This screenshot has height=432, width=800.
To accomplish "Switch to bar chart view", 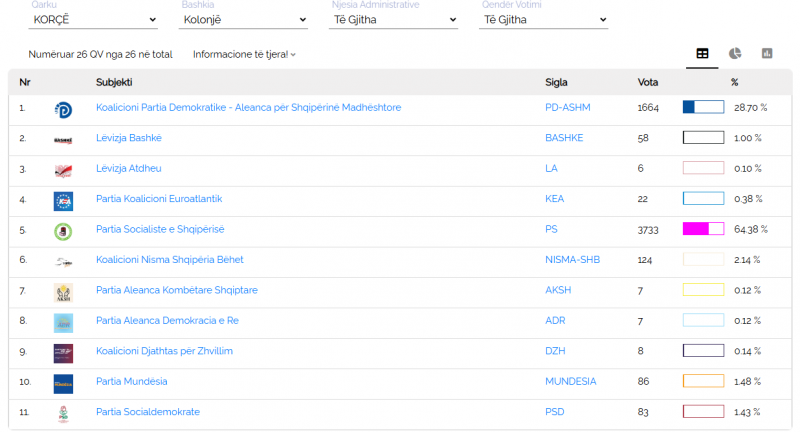I will click(x=767, y=53).
